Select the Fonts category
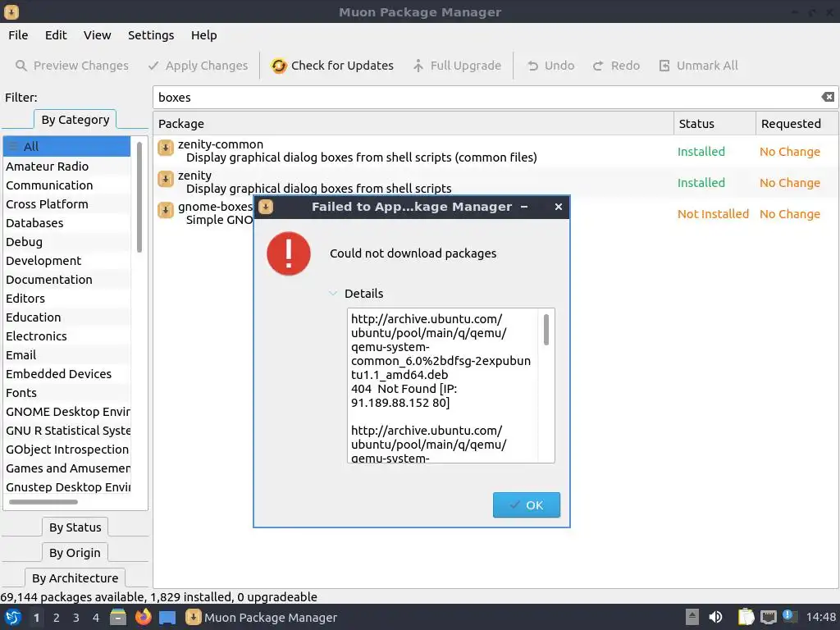 [x=67, y=393]
